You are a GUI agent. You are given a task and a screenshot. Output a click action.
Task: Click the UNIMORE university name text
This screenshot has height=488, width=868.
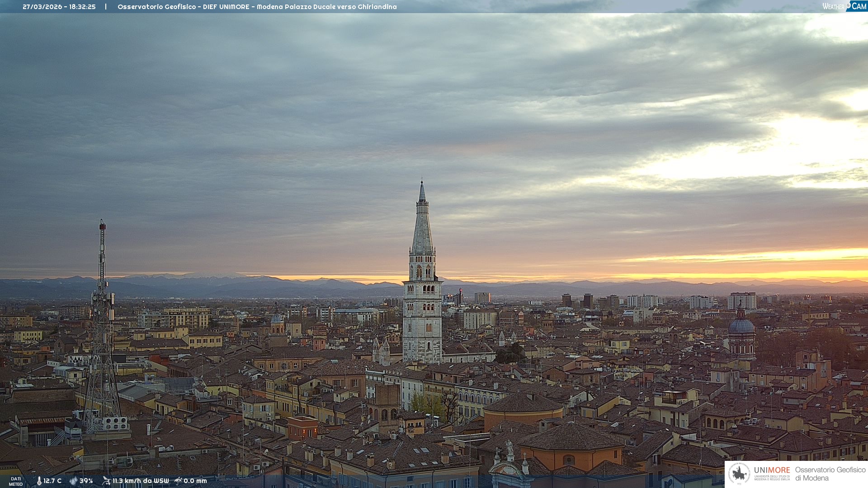click(x=772, y=470)
